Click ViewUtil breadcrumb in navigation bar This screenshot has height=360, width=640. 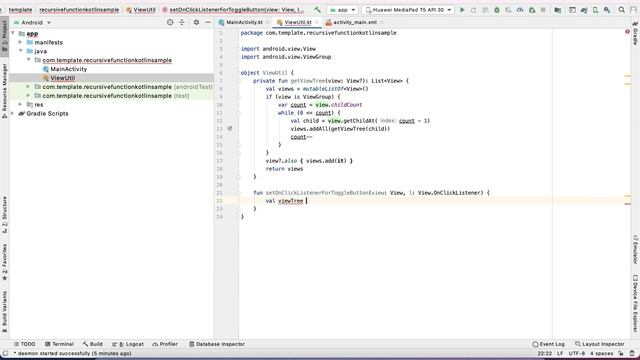(141, 9)
